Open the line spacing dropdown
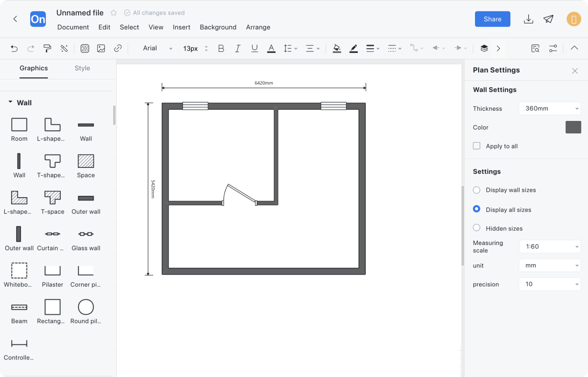Image resolution: width=588 pixels, height=377 pixels. pos(290,48)
